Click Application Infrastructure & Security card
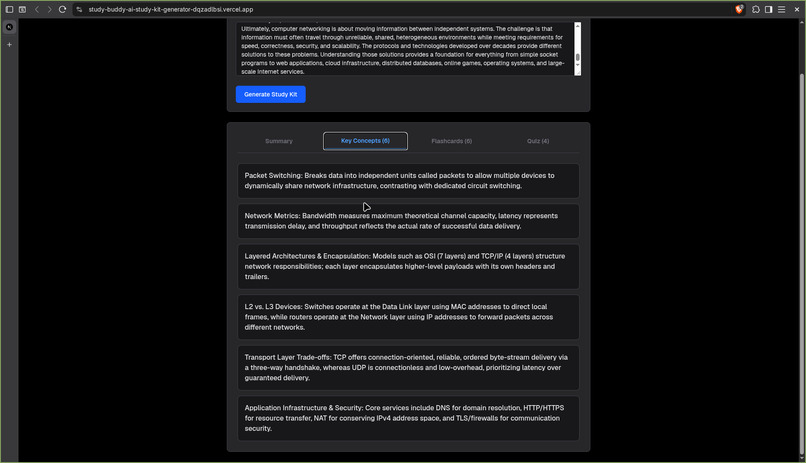806x463 pixels. point(408,418)
